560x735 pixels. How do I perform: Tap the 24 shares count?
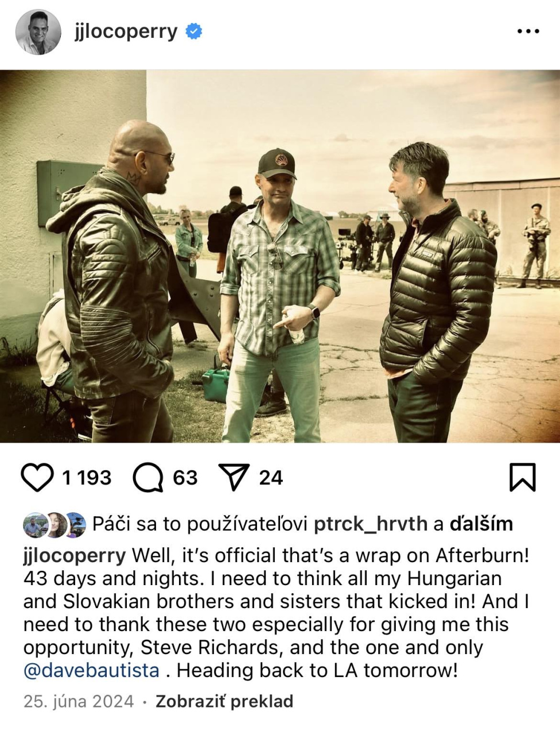coord(271,478)
